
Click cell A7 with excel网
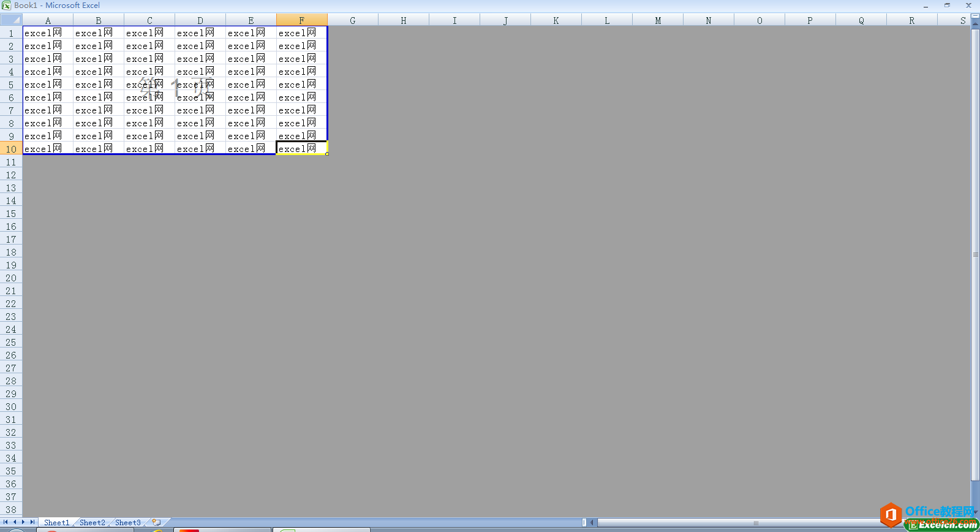coord(48,110)
